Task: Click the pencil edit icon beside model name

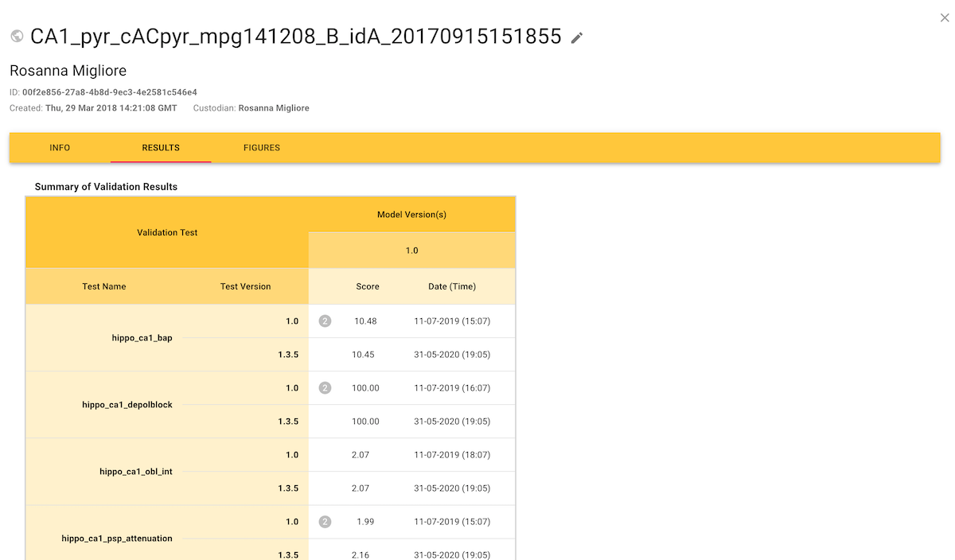Action: point(577,37)
